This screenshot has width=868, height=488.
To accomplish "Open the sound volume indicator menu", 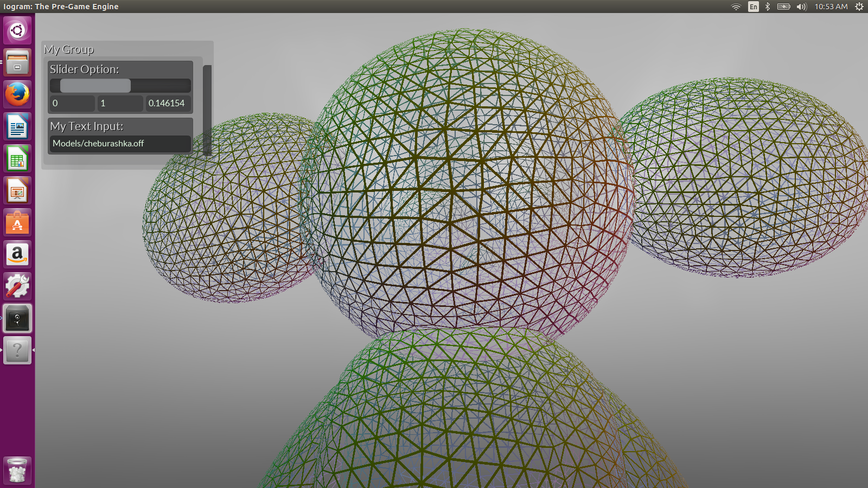I will point(801,7).
